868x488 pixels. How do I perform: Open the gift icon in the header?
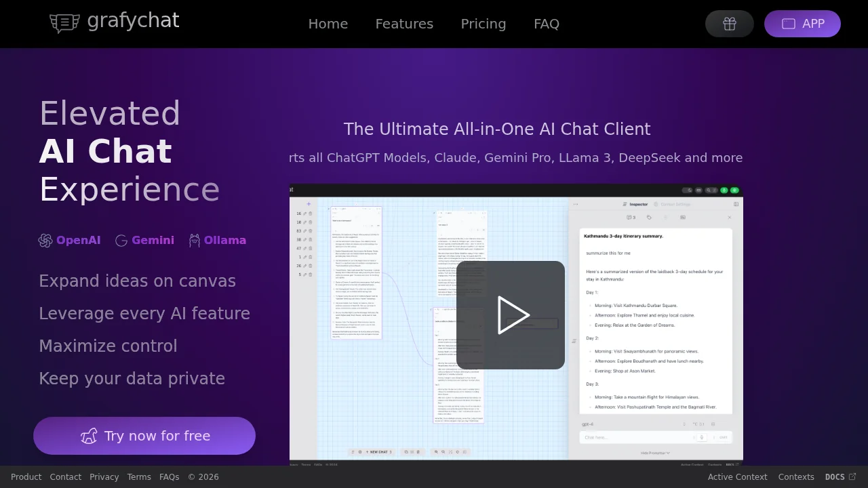point(729,24)
